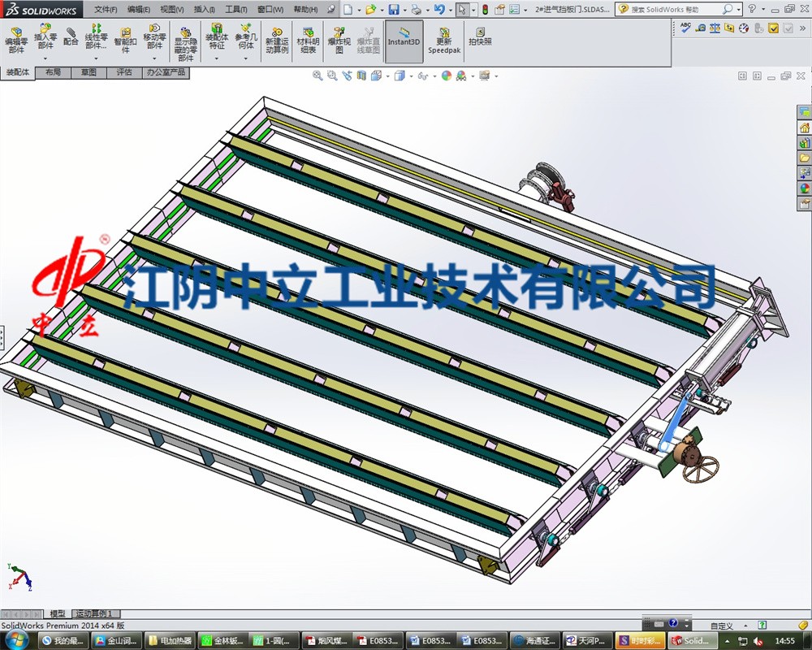
Task: Open the 插入(I) menu
Action: pos(205,9)
